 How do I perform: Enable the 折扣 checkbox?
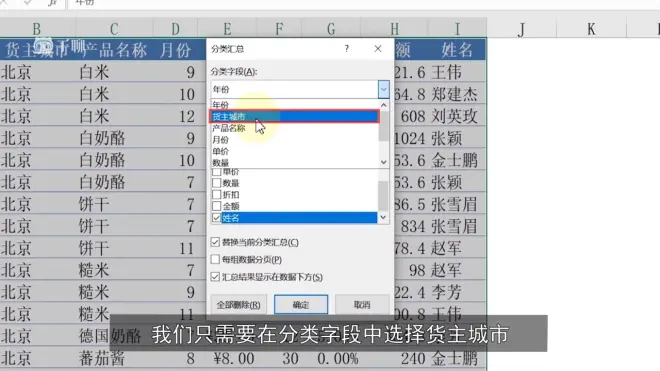point(216,195)
